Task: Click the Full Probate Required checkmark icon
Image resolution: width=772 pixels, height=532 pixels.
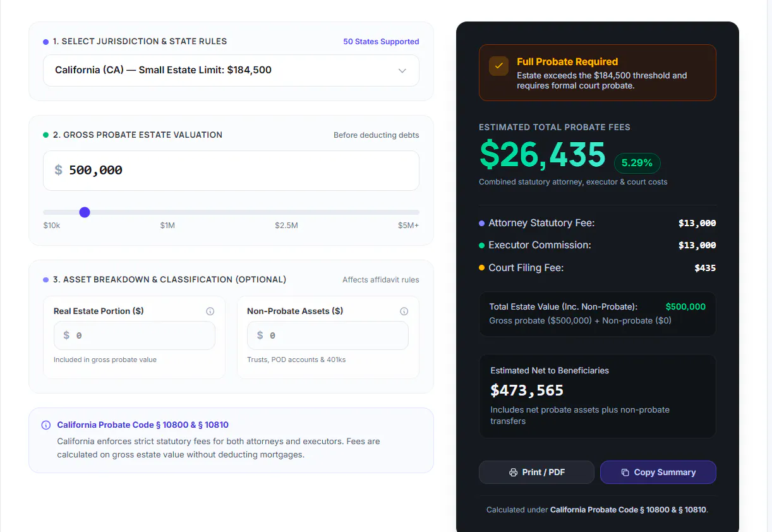Action: (499, 66)
